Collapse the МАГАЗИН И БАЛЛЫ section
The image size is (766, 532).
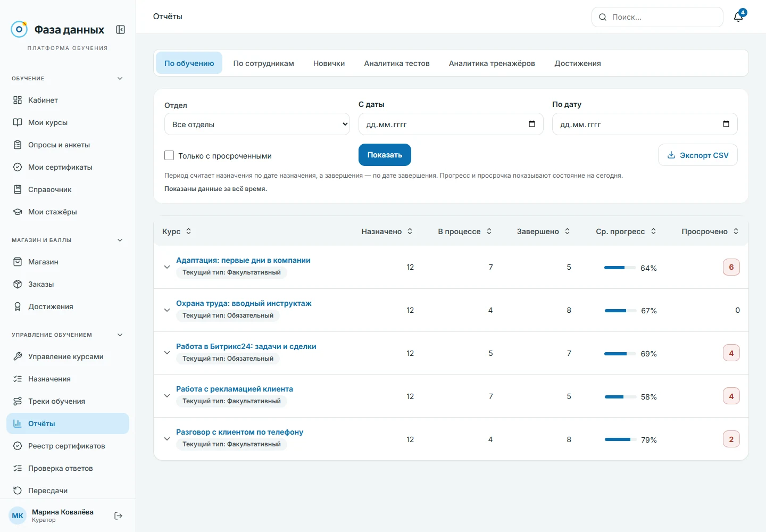[120, 240]
